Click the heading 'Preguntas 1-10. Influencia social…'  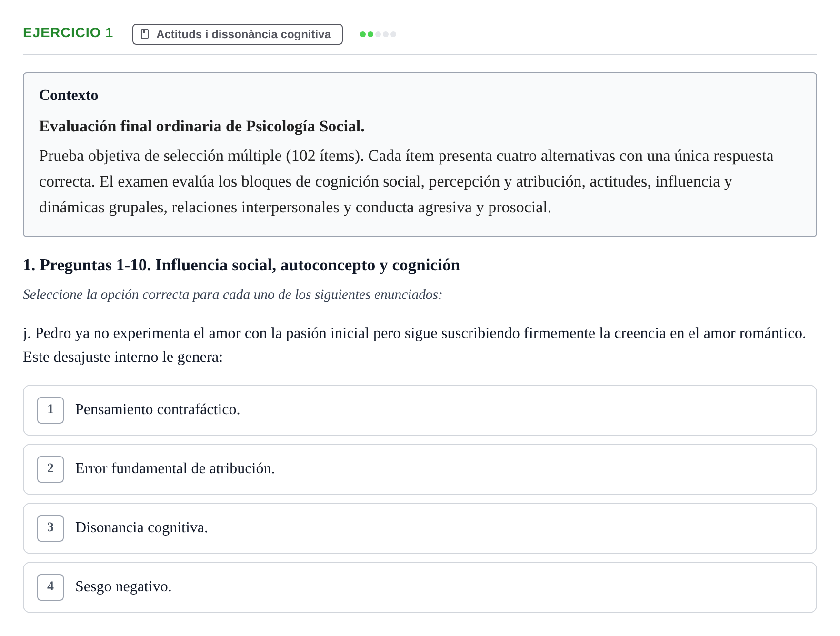point(241,265)
